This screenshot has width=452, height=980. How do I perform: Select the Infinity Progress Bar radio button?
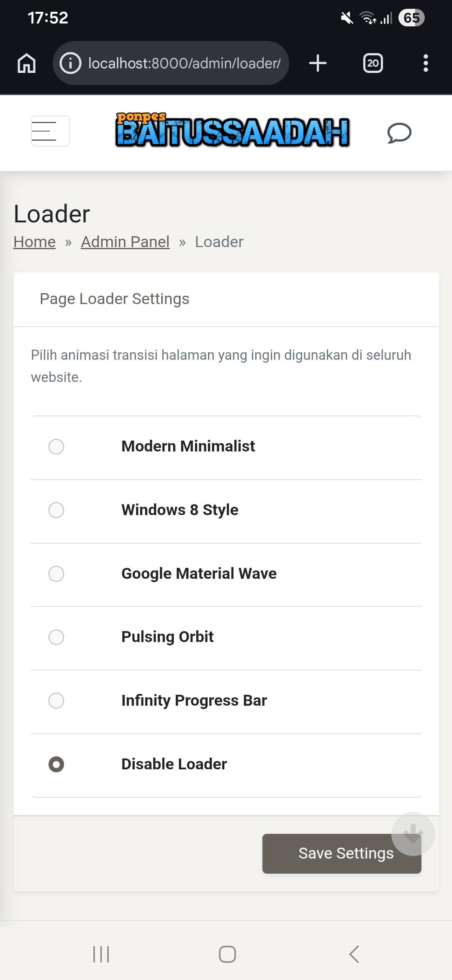pos(56,701)
